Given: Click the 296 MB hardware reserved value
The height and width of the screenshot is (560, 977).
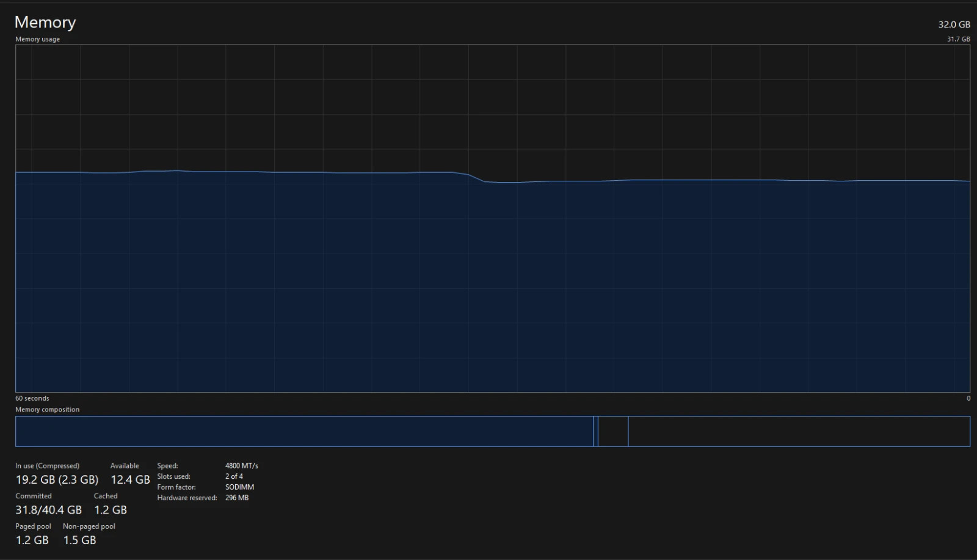Looking at the screenshot, I should 237,498.
